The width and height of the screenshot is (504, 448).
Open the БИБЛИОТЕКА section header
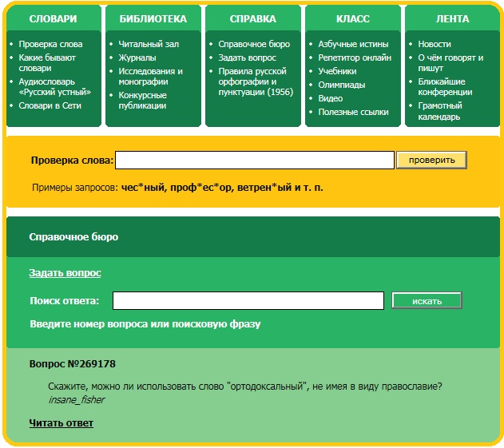(153, 18)
